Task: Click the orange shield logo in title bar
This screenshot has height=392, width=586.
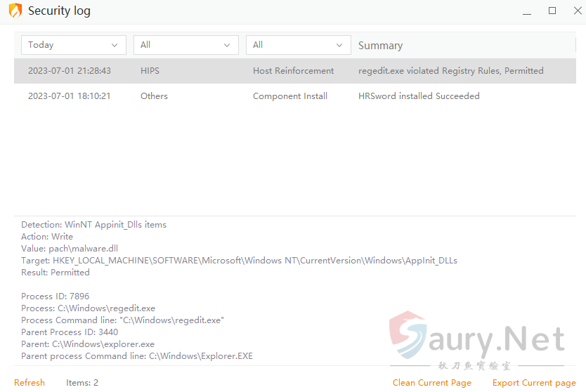Action: tap(15, 11)
